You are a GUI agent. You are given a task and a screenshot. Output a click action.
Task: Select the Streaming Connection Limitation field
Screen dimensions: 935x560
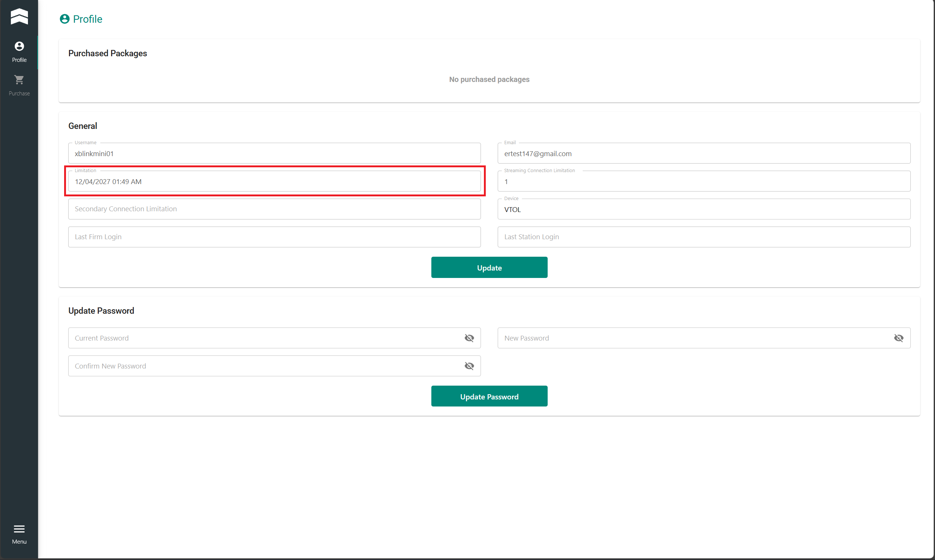703,181
